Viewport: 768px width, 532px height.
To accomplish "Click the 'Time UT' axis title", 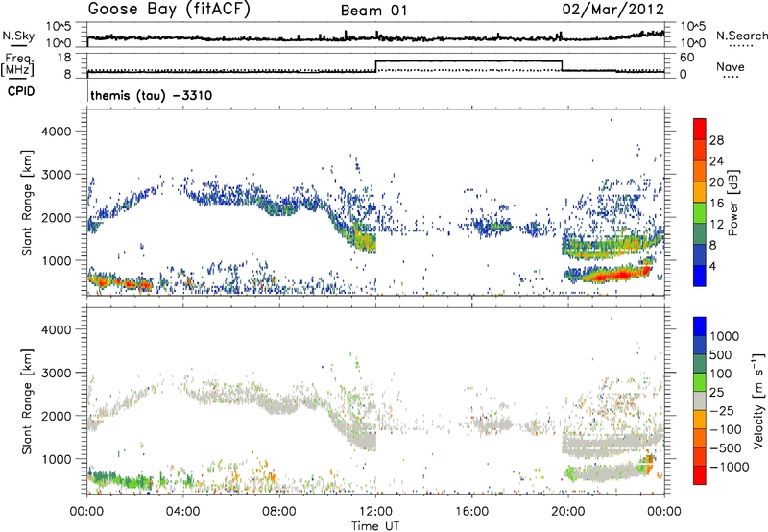I will tap(375, 526).
